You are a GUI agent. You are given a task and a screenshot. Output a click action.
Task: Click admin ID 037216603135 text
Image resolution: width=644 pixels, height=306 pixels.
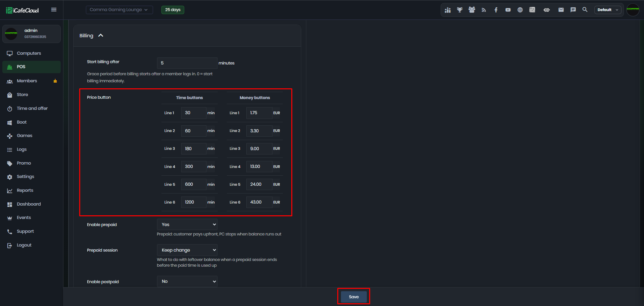click(x=35, y=37)
